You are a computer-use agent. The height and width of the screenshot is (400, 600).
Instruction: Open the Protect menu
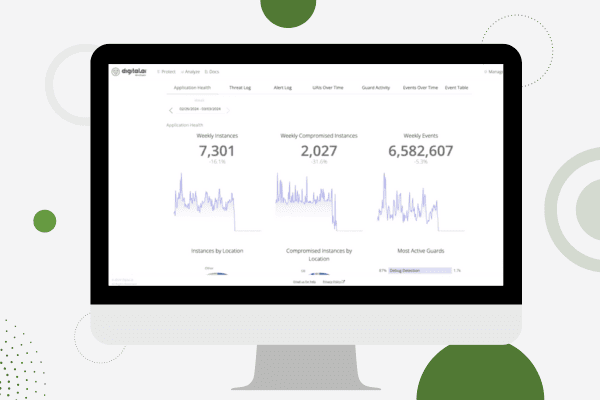click(166, 72)
